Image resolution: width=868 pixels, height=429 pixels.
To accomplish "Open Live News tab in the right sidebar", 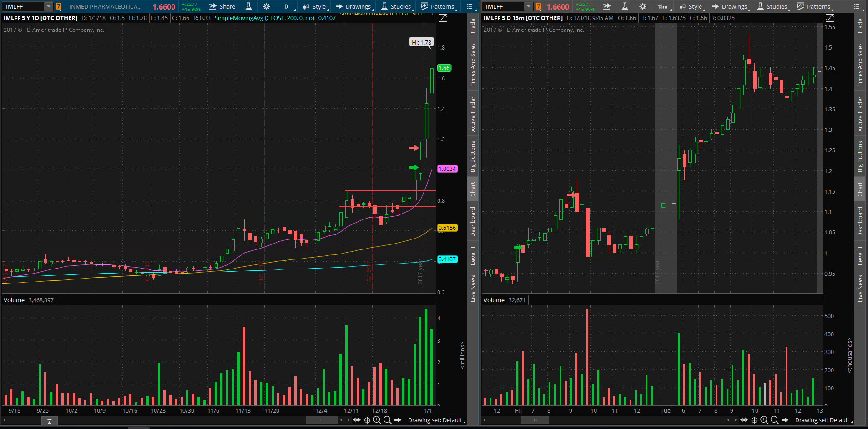I will [x=860, y=288].
